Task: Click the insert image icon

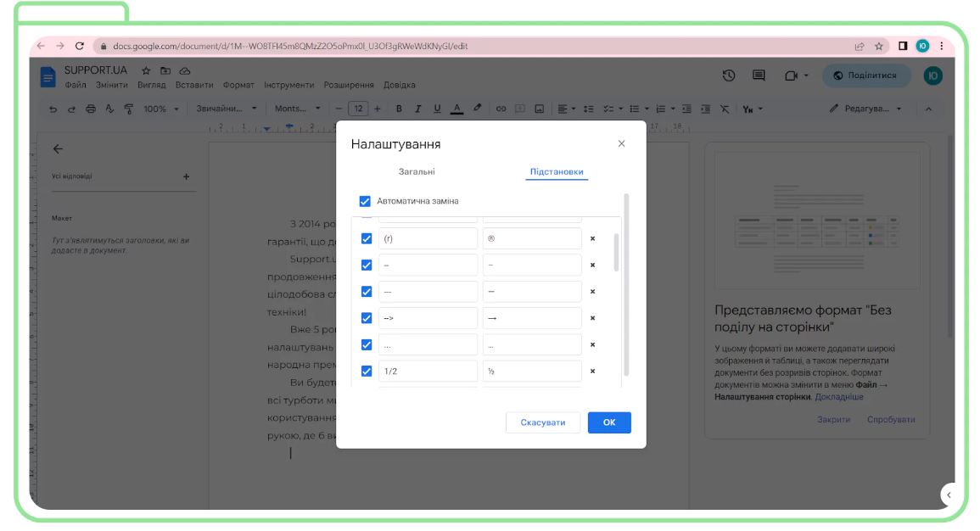Action: click(x=539, y=109)
